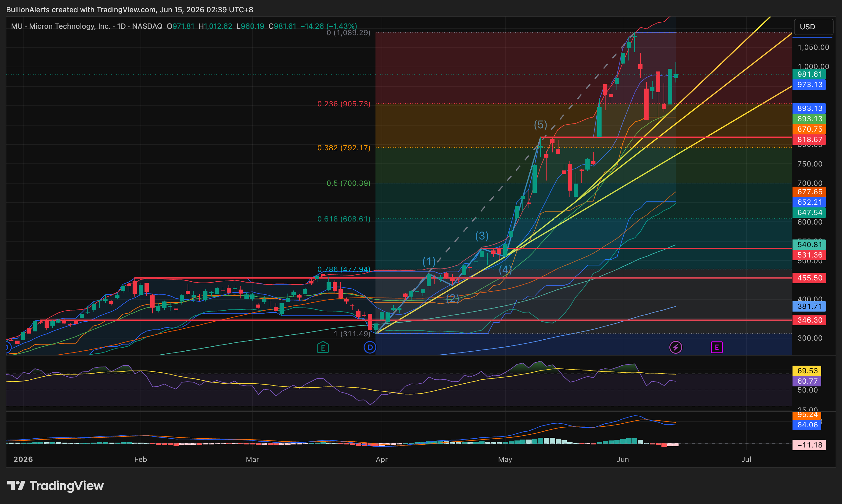Select the Elliott wave (5) label

[540, 125]
